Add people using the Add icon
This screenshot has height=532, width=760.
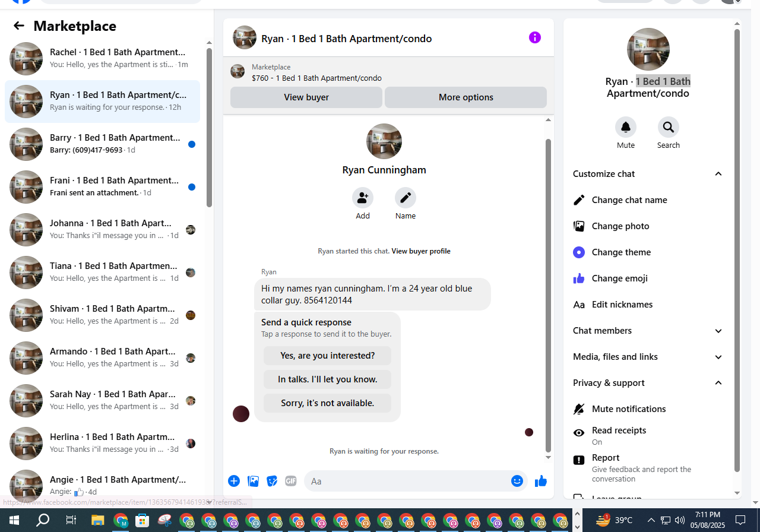click(363, 198)
